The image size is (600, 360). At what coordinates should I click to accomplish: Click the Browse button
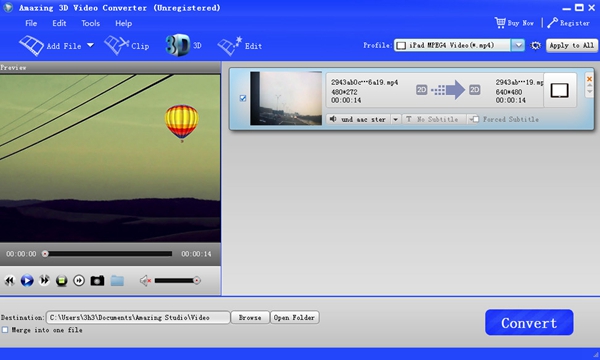click(x=250, y=318)
